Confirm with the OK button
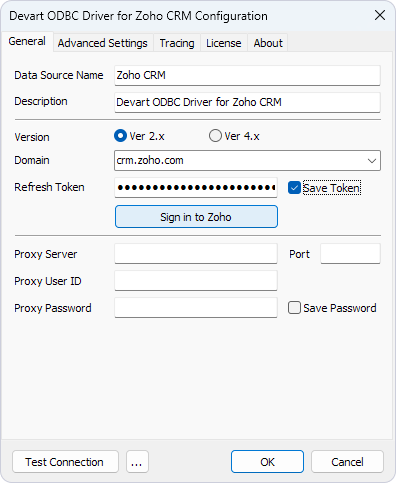The width and height of the screenshot is (396, 483). [267, 462]
